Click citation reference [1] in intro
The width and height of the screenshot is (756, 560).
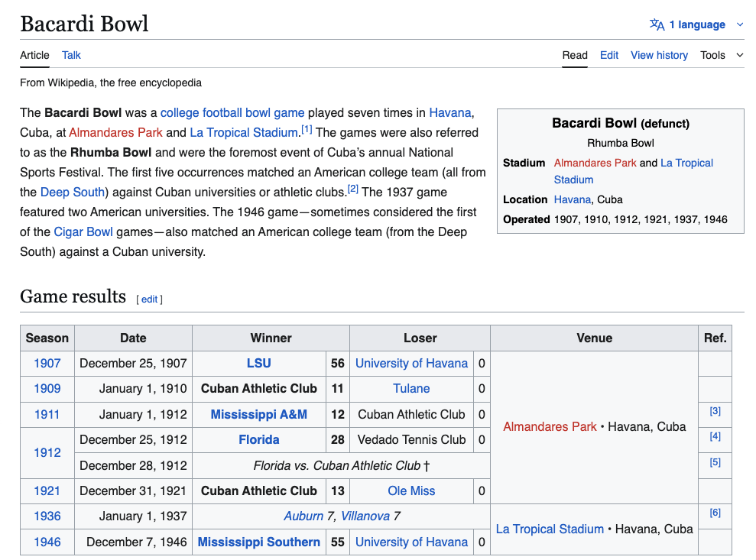[x=307, y=129]
